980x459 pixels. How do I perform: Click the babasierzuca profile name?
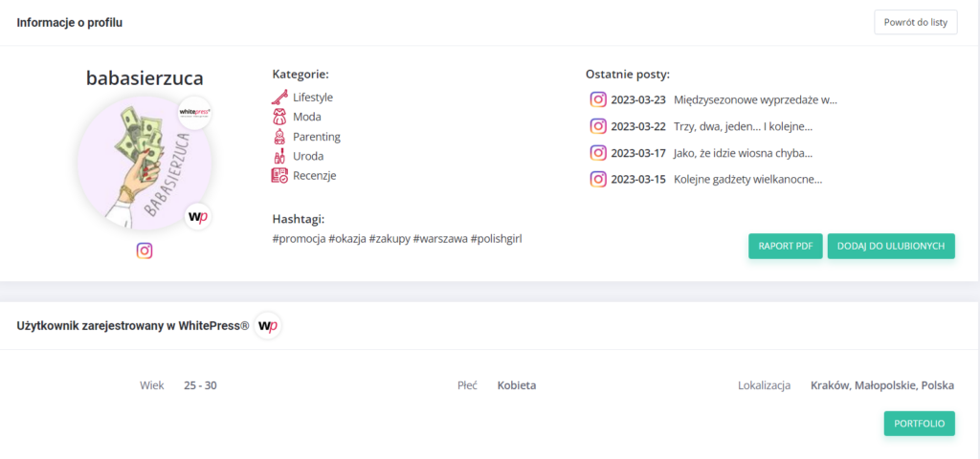pos(145,78)
